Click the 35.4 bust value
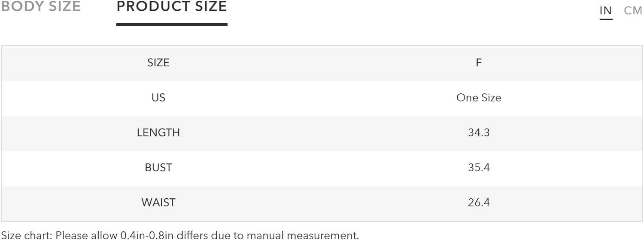Image resolution: width=644 pixels, height=240 pixels. (x=479, y=167)
